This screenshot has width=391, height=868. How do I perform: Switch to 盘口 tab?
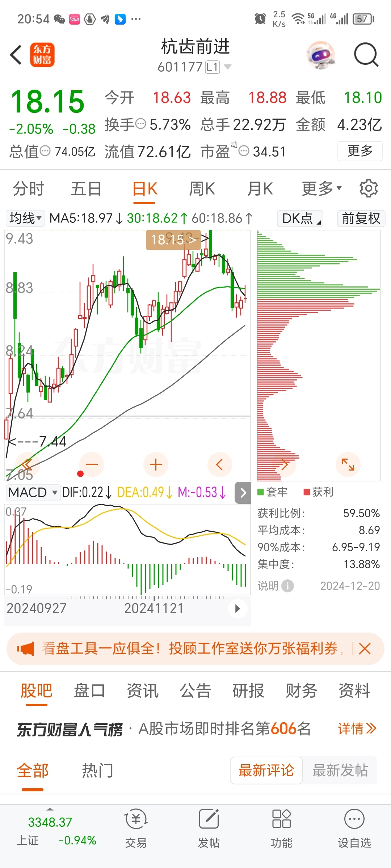(89, 691)
